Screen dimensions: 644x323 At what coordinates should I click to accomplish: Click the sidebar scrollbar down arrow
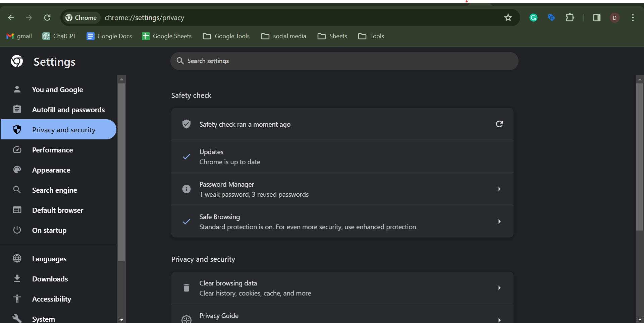click(x=121, y=320)
